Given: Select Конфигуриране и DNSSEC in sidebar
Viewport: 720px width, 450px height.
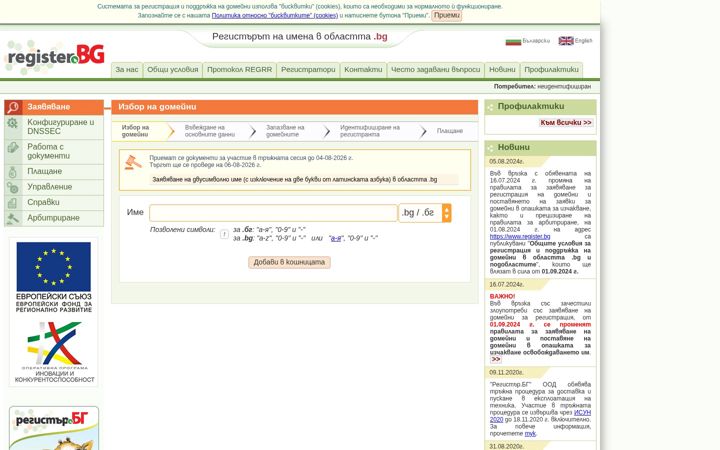Looking at the screenshot, I should [54, 127].
